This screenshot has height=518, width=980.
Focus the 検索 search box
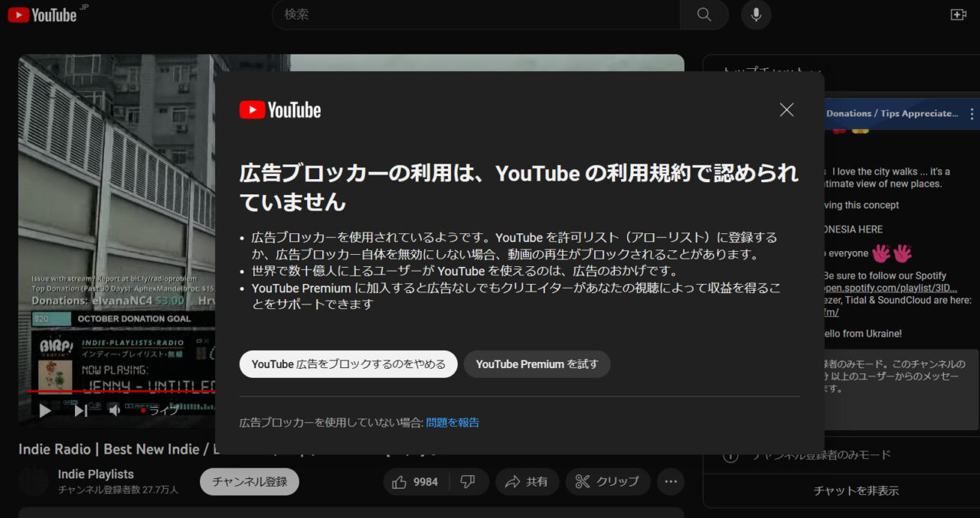[x=476, y=15]
